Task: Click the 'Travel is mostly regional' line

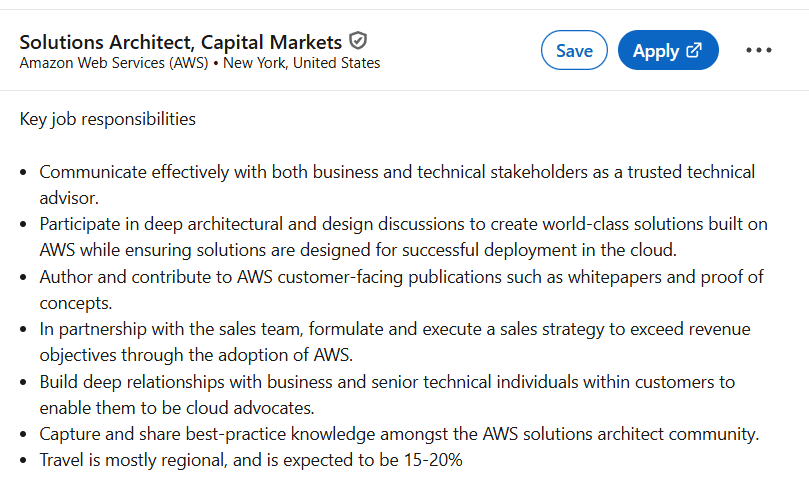Action: [250, 460]
